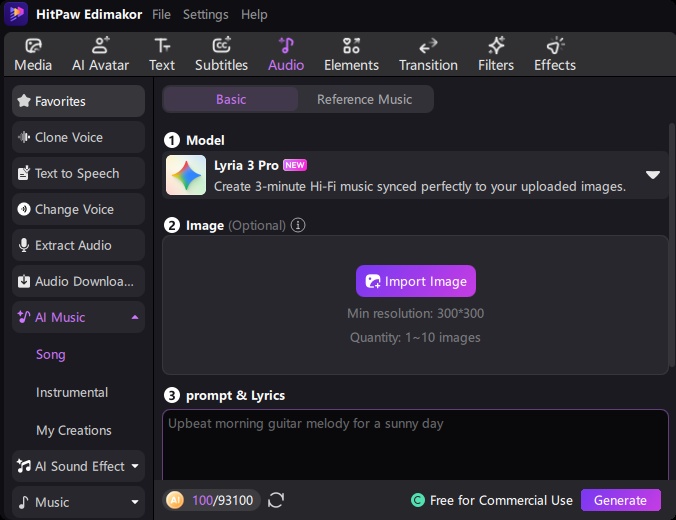This screenshot has height=520, width=676.
Task: Open My Creations under AI Music
Action: coord(74,430)
